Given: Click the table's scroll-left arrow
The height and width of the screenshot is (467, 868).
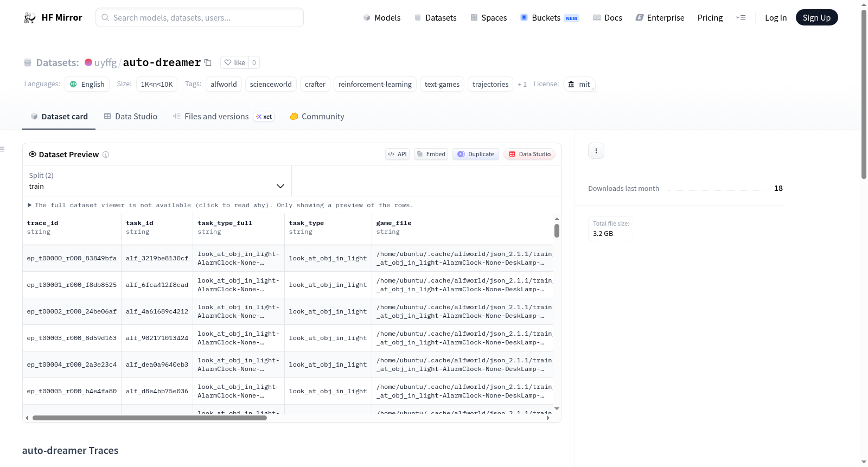Looking at the screenshot, I should [27, 418].
